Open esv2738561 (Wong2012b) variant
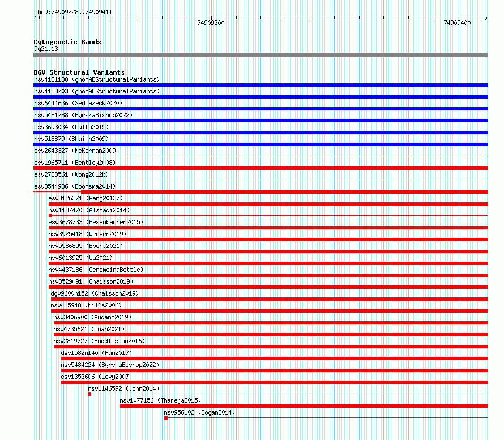 [x=71, y=174]
